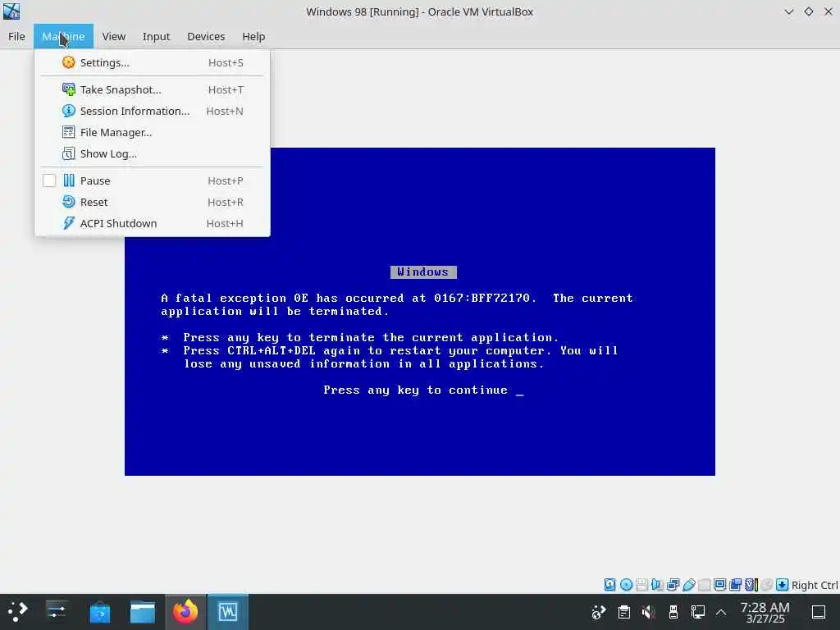Screen dimensions: 840x630
Task: Open Settings from the Machine menu
Action: point(152,62)
